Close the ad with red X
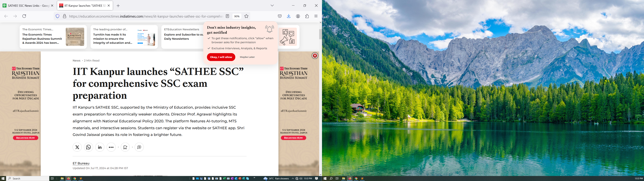 click(x=315, y=56)
